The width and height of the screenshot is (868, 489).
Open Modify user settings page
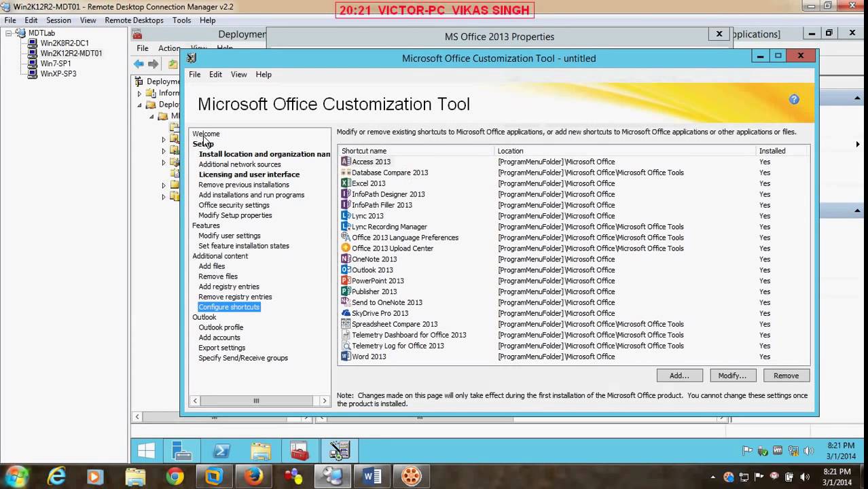pos(230,236)
